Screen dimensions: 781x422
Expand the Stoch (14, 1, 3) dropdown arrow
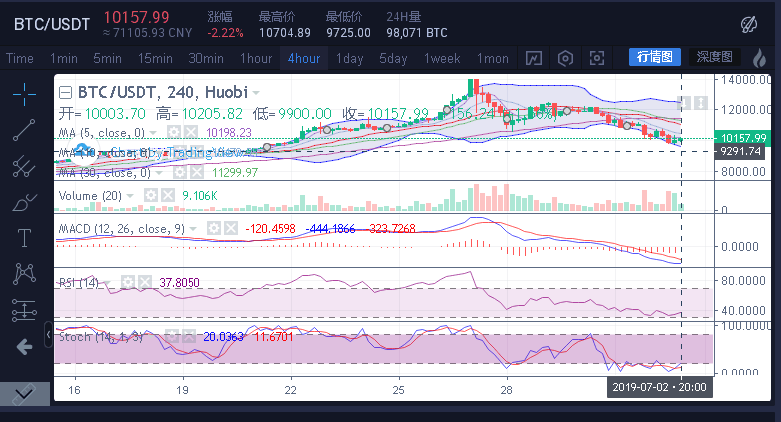tap(151, 337)
